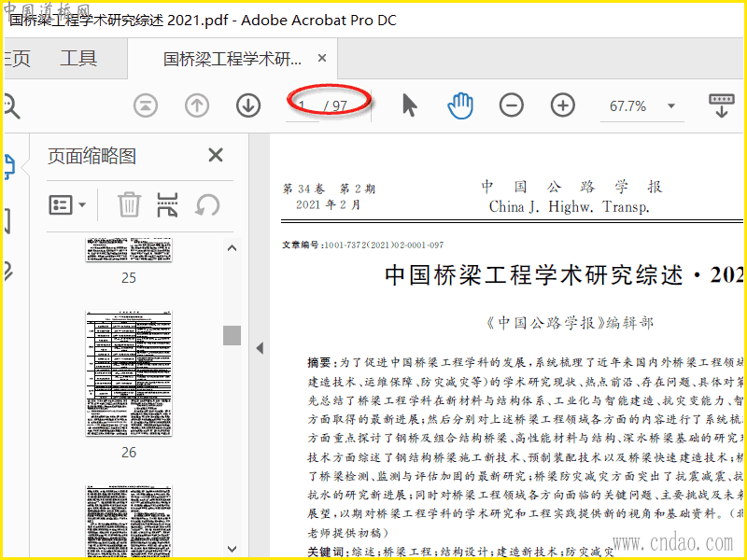The width and height of the screenshot is (747, 560).
Task: Open the 工具 tab
Action: pos(78,59)
